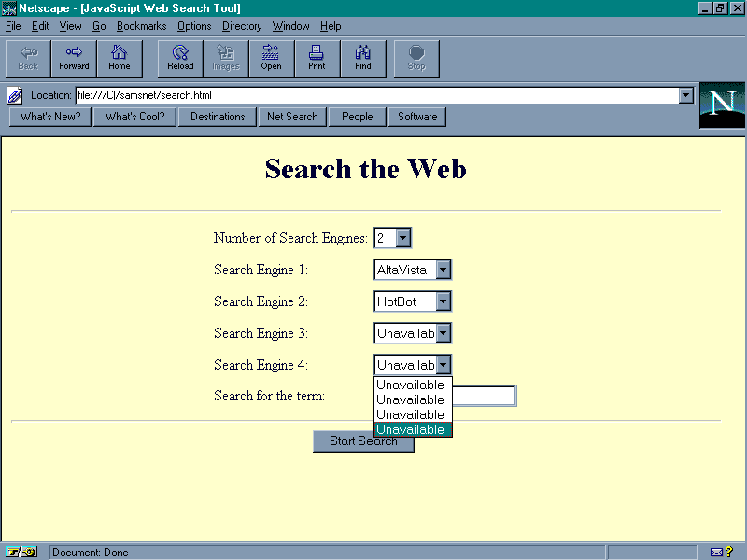
Task: Open the Options menu
Action: pos(194,26)
